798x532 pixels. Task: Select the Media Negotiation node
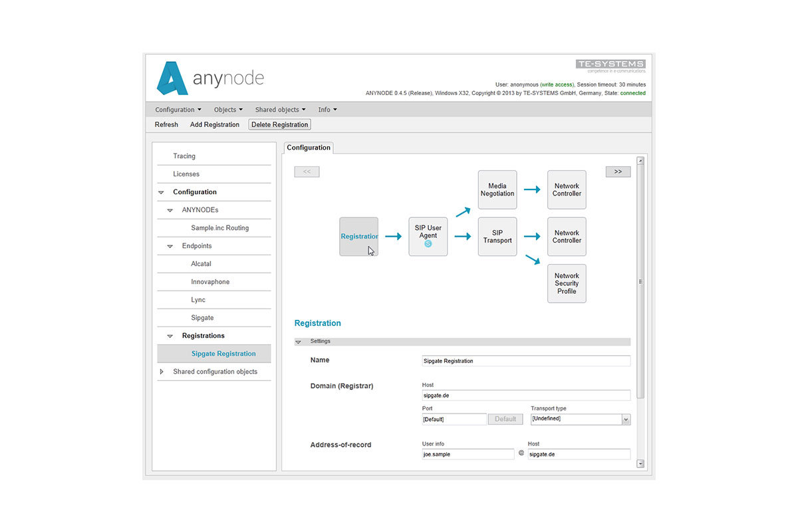pos(497,190)
